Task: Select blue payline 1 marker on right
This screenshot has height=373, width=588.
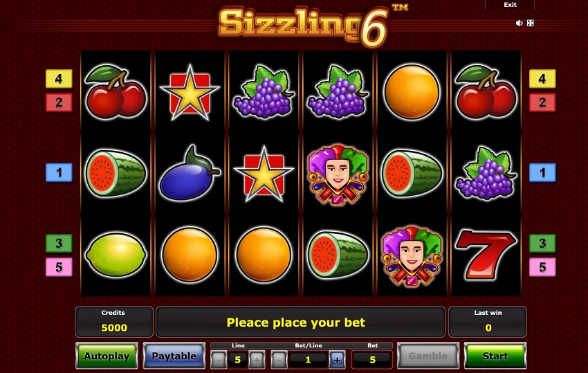Action: pos(542,172)
